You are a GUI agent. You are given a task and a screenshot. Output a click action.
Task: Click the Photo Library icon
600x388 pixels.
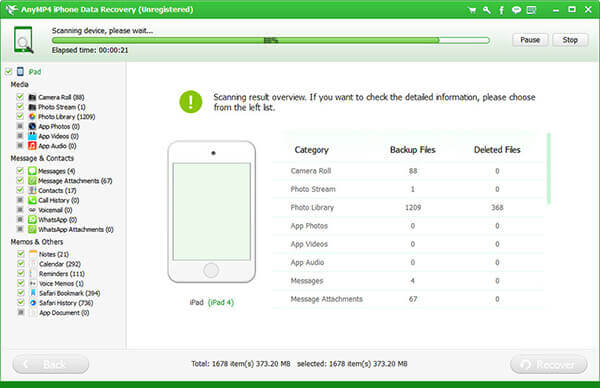click(x=32, y=116)
